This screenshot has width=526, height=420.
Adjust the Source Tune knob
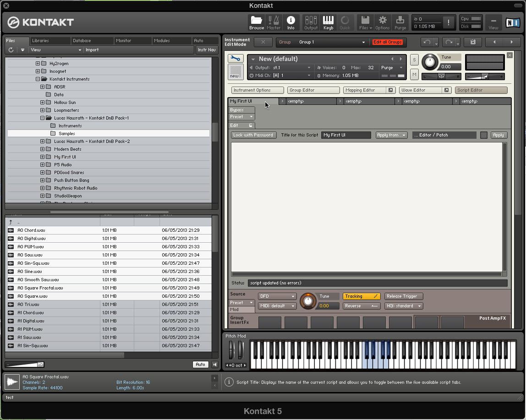307,301
